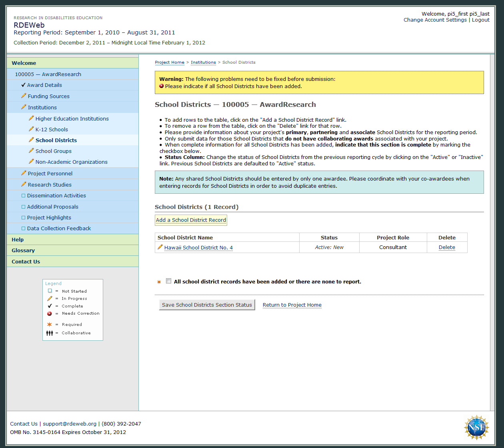Check the all school district records added box
Image resolution: width=504 pixels, height=448 pixels.
(x=169, y=281)
